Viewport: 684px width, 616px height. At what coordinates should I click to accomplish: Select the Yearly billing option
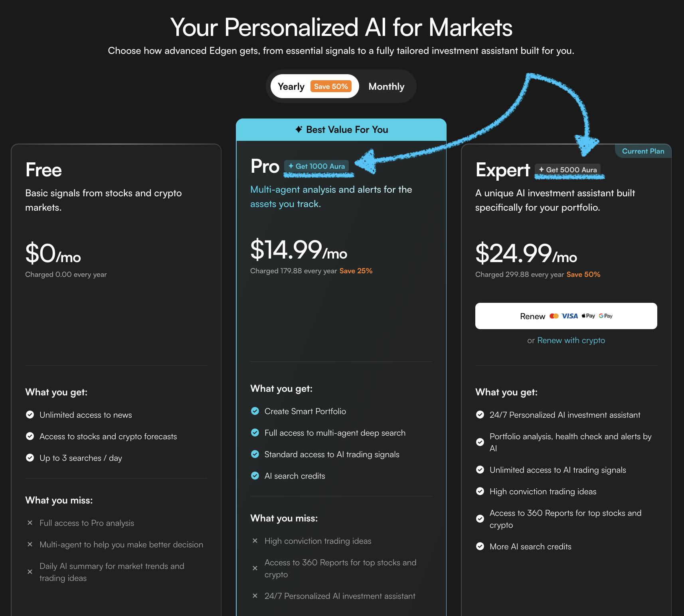click(291, 87)
